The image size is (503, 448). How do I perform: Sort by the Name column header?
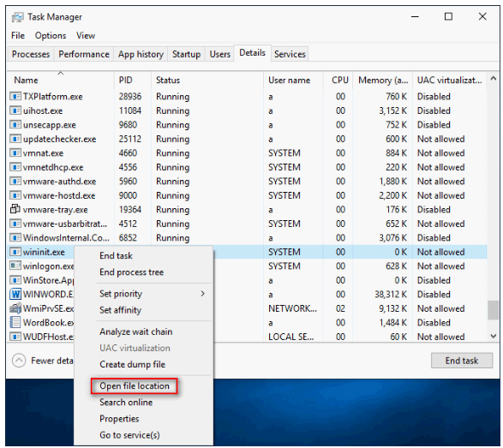coord(61,80)
